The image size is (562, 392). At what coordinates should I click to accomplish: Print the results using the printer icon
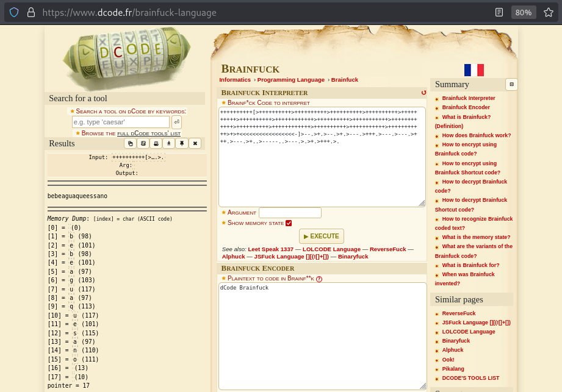click(156, 143)
